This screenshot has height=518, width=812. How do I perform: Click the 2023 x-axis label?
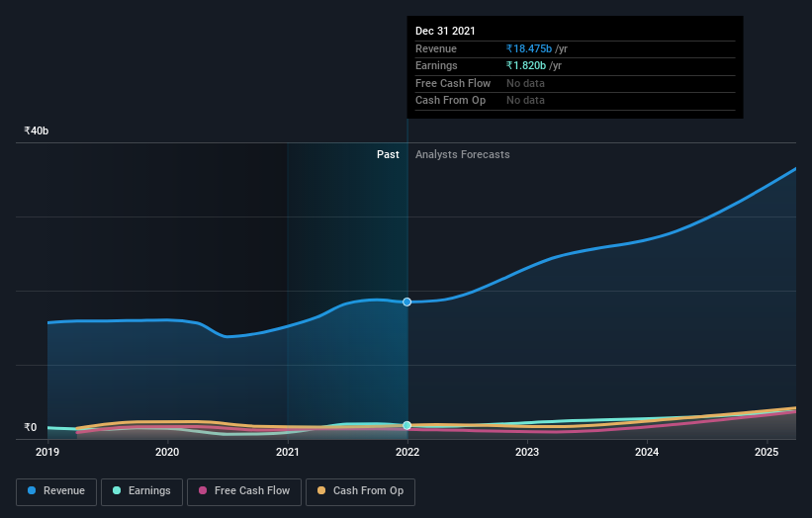point(527,452)
